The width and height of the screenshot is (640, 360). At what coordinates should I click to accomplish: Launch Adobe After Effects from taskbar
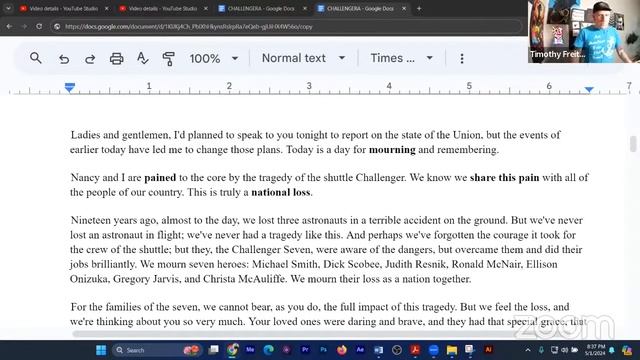[360, 350]
